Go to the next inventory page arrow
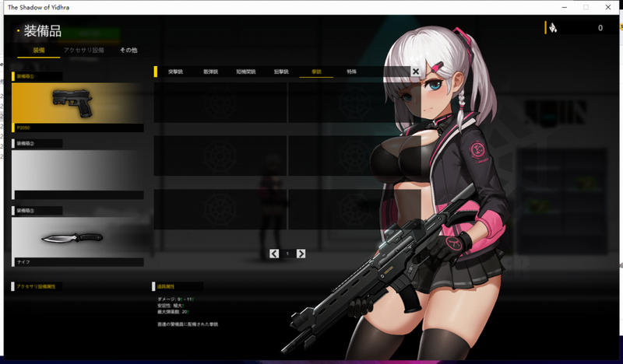 tap(301, 254)
